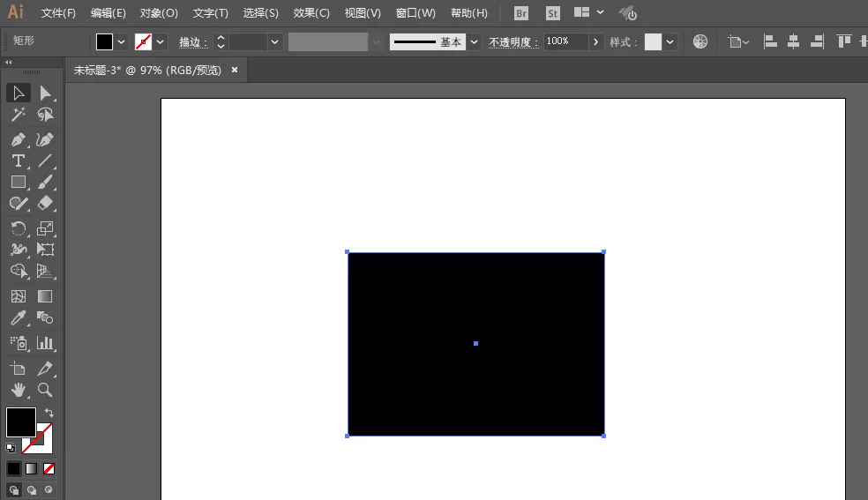Choose the Gradient tool

pyautogui.click(x=45, y=296)
